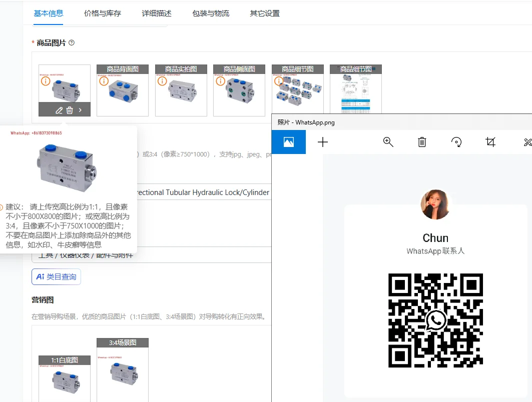Click the edit-and-create icon at Photos toolbar right edge
Viewport: 532px width, 402px height.
(527, 142)
